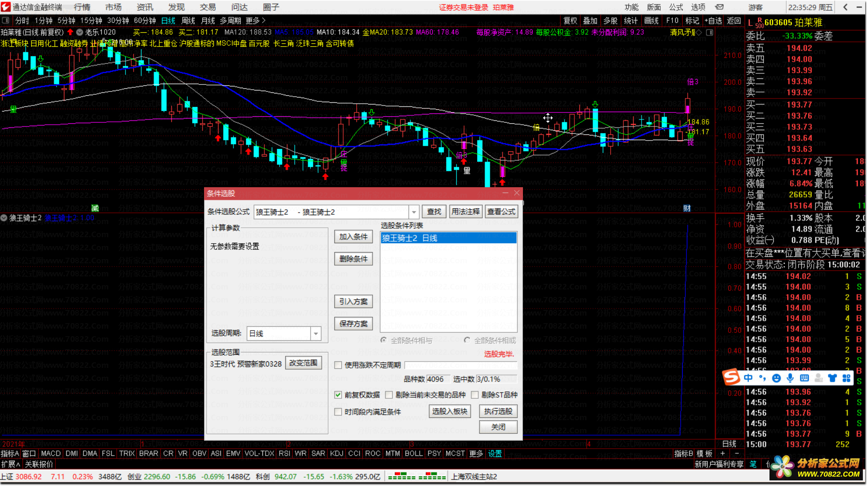Click 删除条件 button

[x=353, y=259]
